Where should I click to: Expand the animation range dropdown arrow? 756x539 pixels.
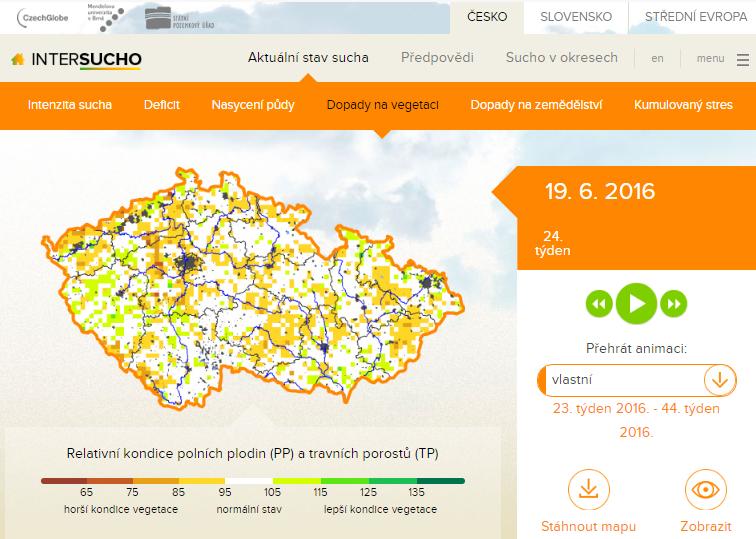[720, 380]
